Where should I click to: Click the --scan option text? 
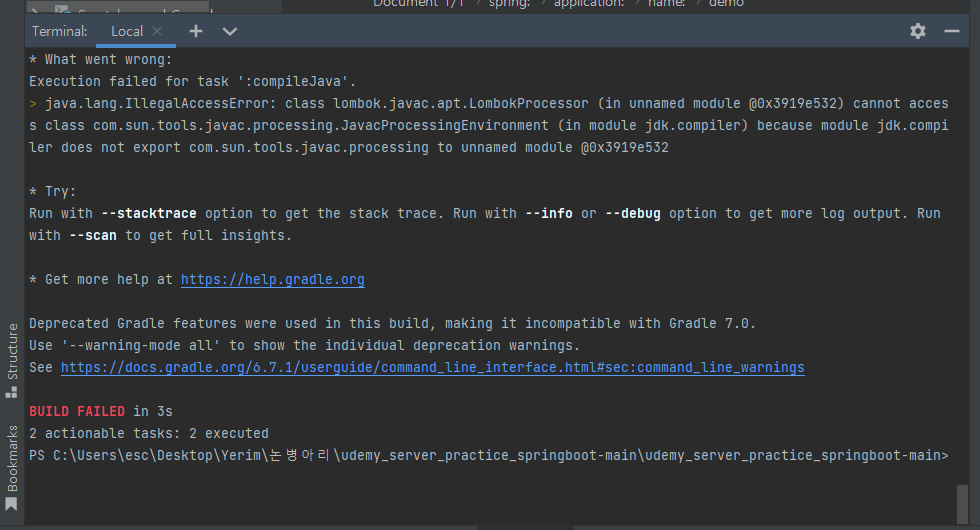(x=92, y=236)
